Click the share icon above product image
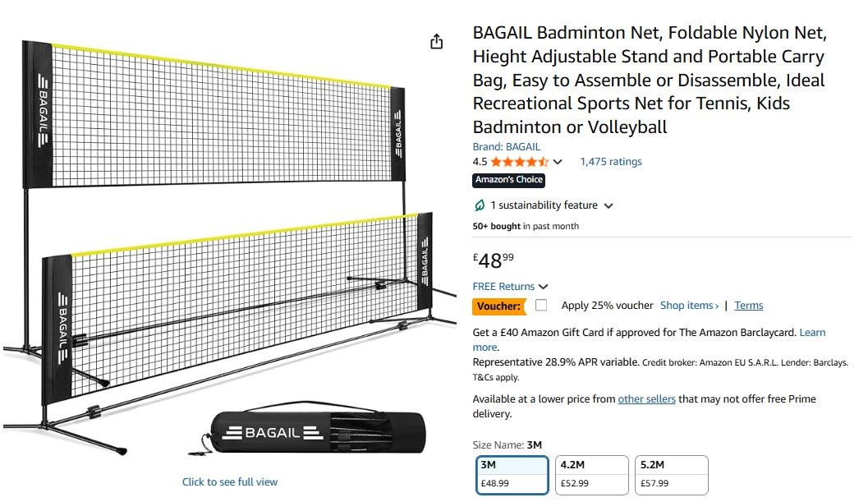The height and width of the screenshot is (502, 868). (436, 42)
